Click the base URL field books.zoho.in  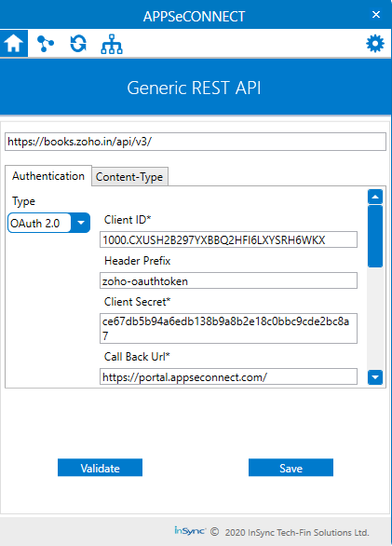[x=196, y=142]
